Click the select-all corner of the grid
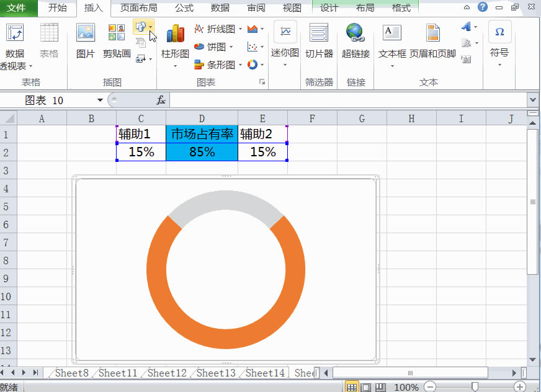 pos(9,118)
